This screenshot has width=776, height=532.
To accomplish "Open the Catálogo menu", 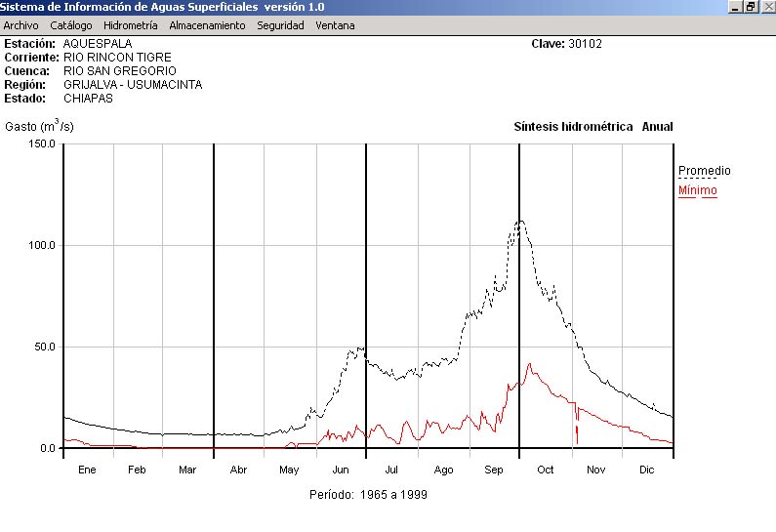I will coord(71,25).
